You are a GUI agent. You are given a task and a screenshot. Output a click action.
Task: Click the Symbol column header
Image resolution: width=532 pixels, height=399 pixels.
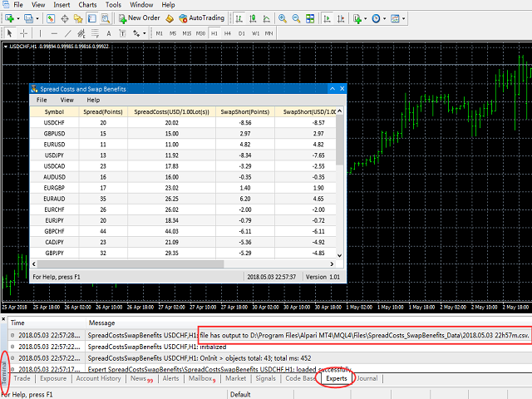(54, 111)
